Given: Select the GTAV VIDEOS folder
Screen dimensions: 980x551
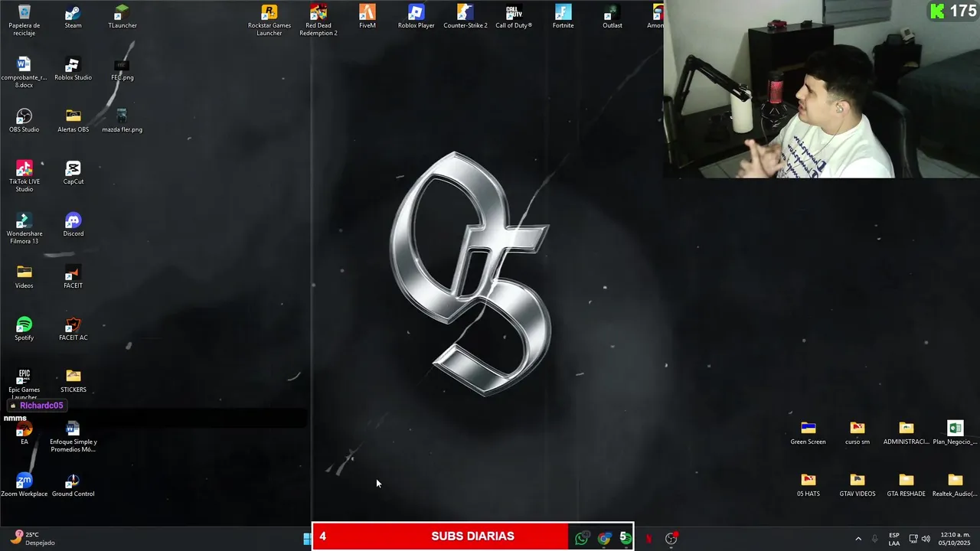Looking at the screenshot, I should [857, 485].
